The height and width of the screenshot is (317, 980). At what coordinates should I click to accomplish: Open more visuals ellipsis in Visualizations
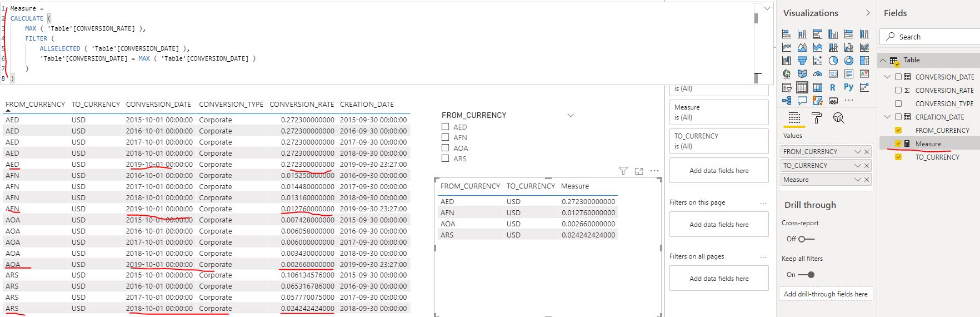[x=849, y=101]
